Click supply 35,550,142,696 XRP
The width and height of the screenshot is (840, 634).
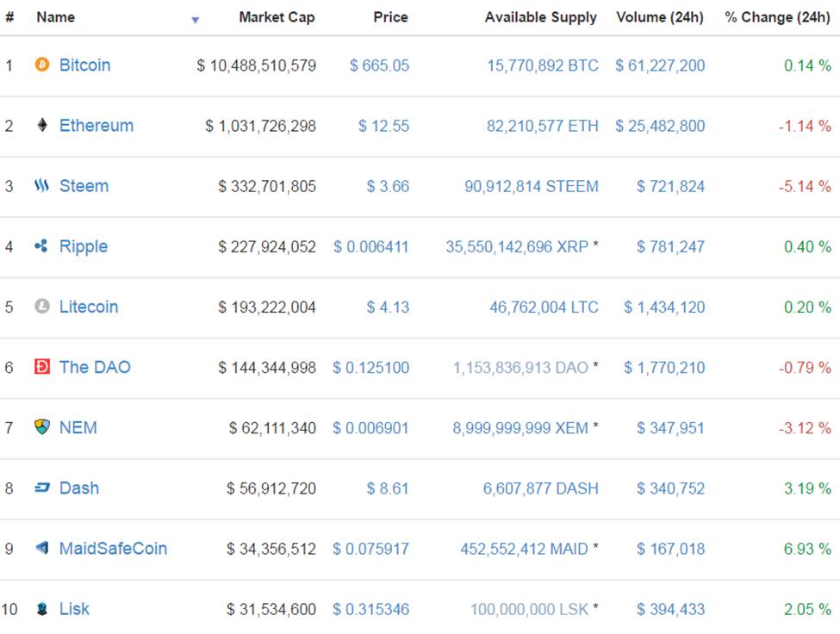pos(517,247)
